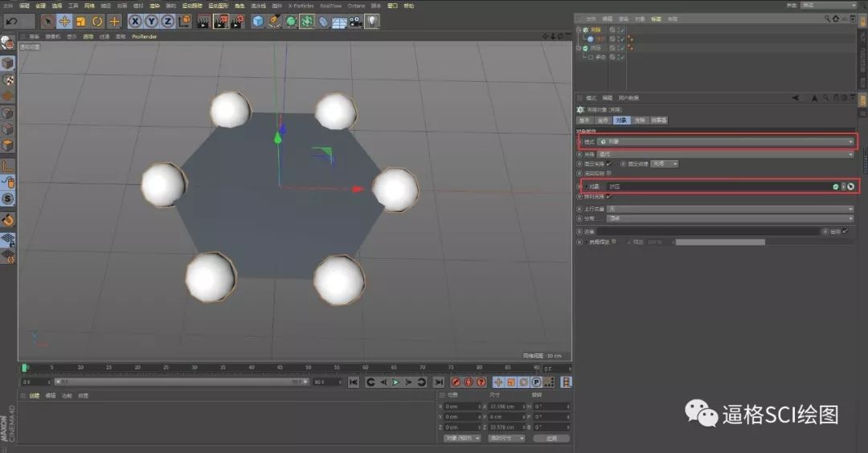Click the Autokeying button
Viewport: 868px width, 453px height.
469,382
